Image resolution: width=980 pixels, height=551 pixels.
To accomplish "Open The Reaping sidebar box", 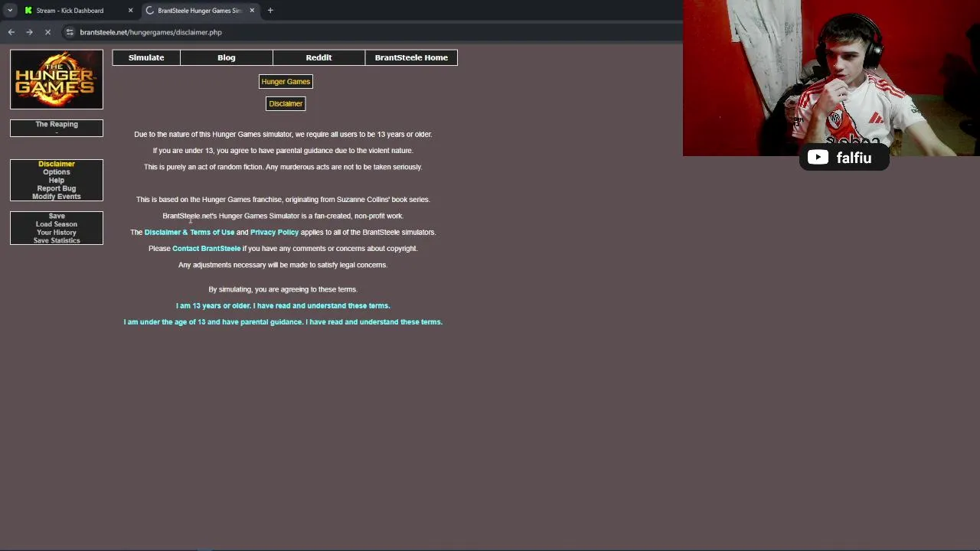I will click(x=57, y=128).
